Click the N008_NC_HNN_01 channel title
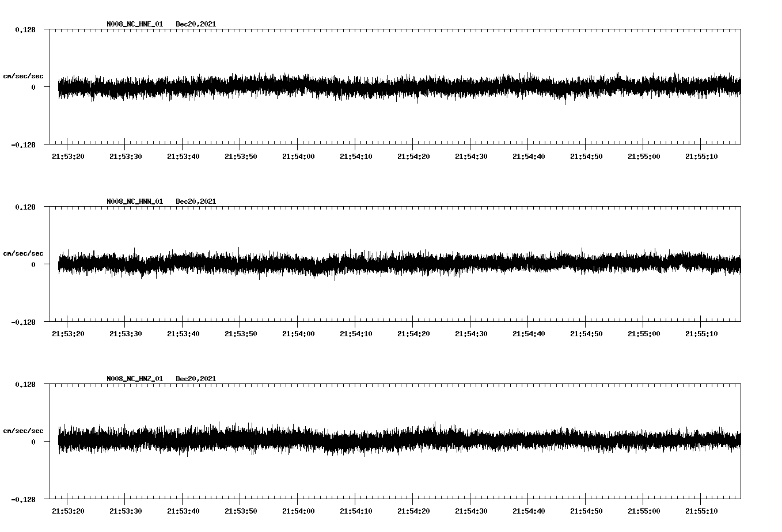 (135, 202)
